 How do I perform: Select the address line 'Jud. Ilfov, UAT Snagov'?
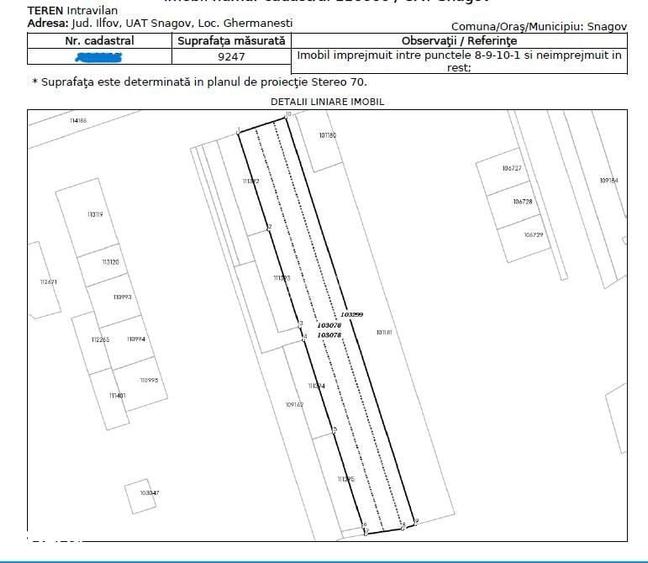133,23
